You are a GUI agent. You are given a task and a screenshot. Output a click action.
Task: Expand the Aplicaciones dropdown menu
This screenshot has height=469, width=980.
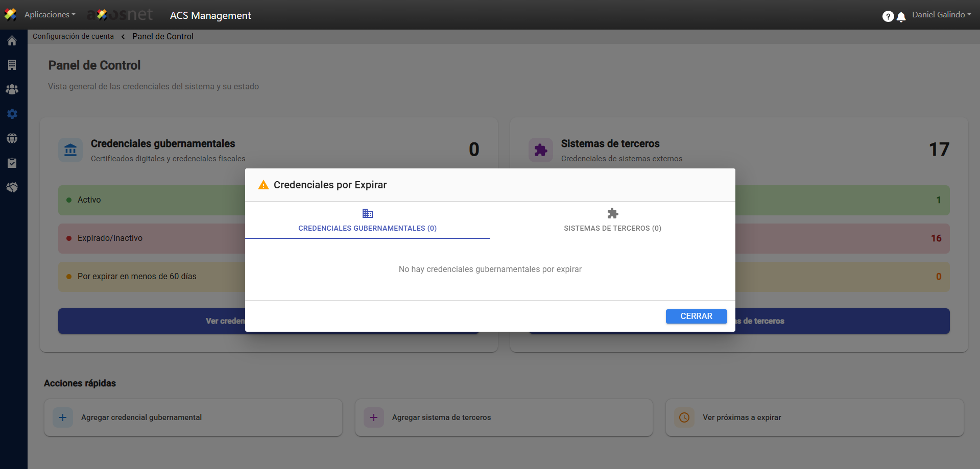point(50,15)
